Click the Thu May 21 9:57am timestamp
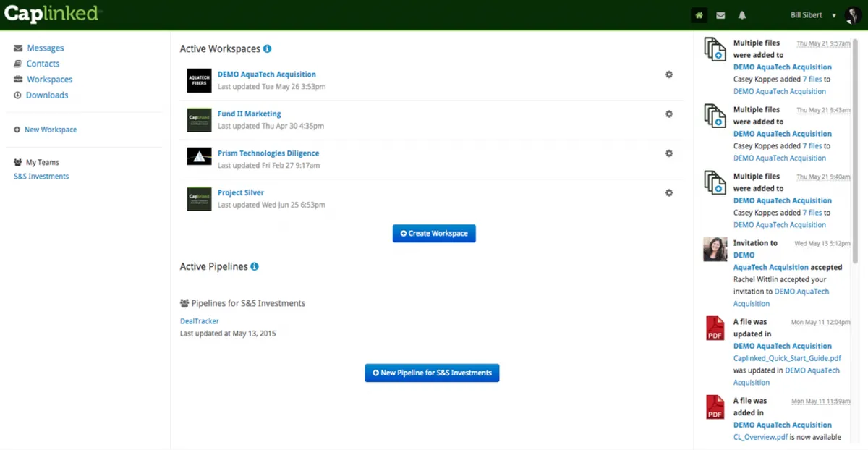Screen dimensions: 868x450 [823, 44]
